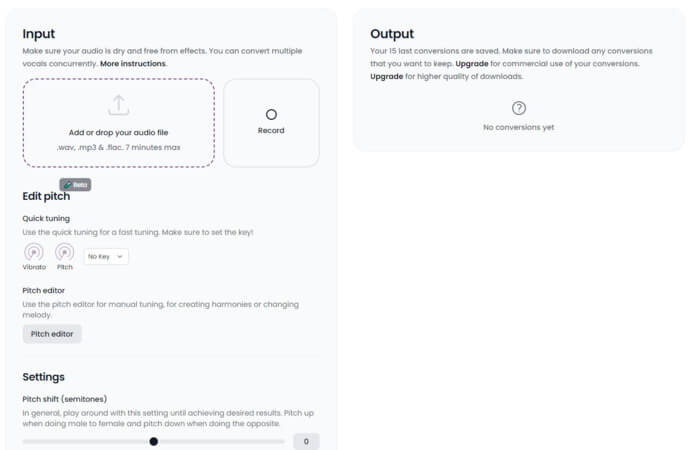Click the pitch shift slider handle
This screenshot has width=694, height=450.
153,441
